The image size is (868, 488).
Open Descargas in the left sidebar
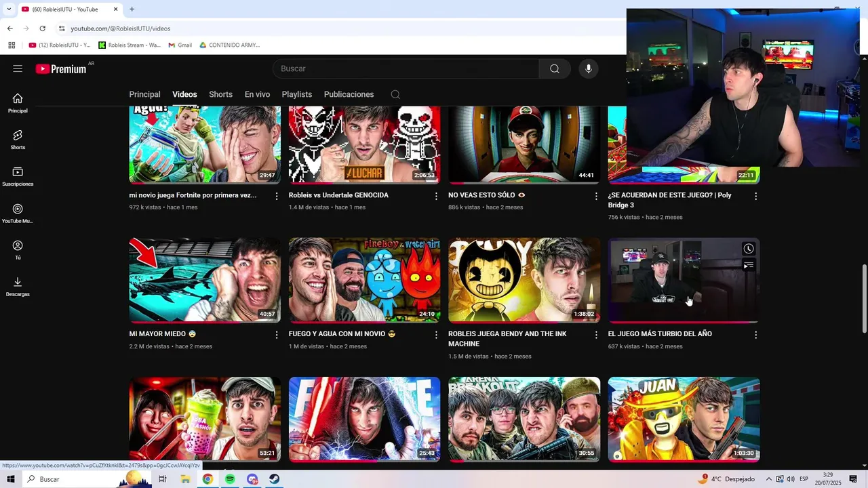18,287
